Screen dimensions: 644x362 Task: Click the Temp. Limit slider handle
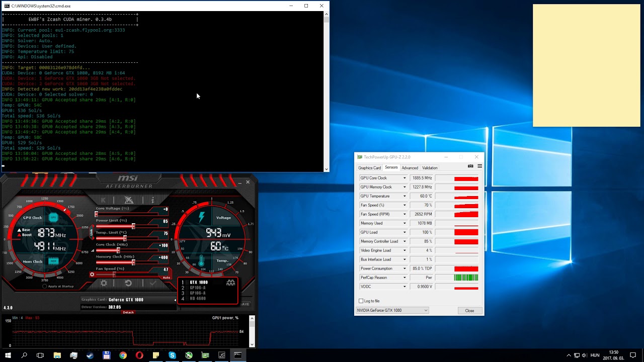[125, 238]
